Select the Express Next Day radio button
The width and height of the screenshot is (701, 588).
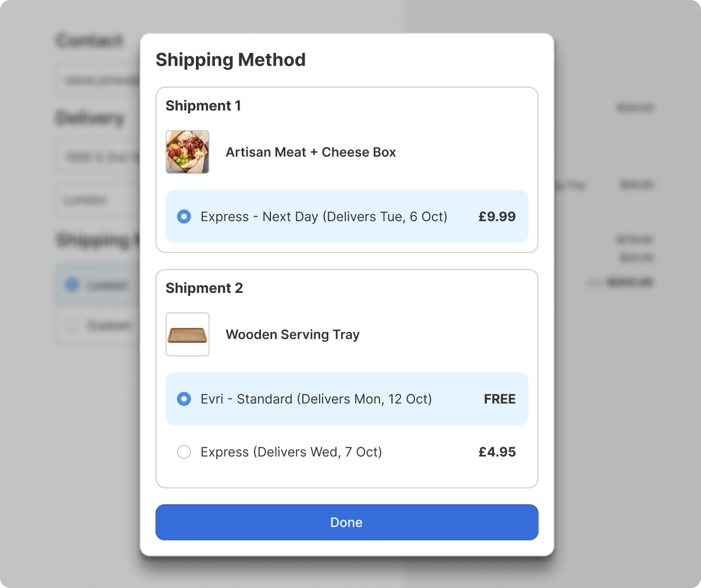184,217
